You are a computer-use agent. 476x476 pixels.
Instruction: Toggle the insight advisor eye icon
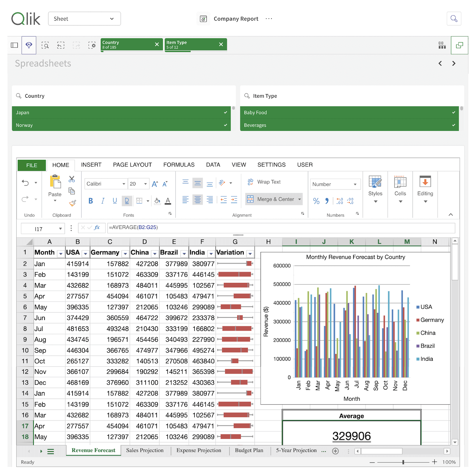click(x=29, y=45)
